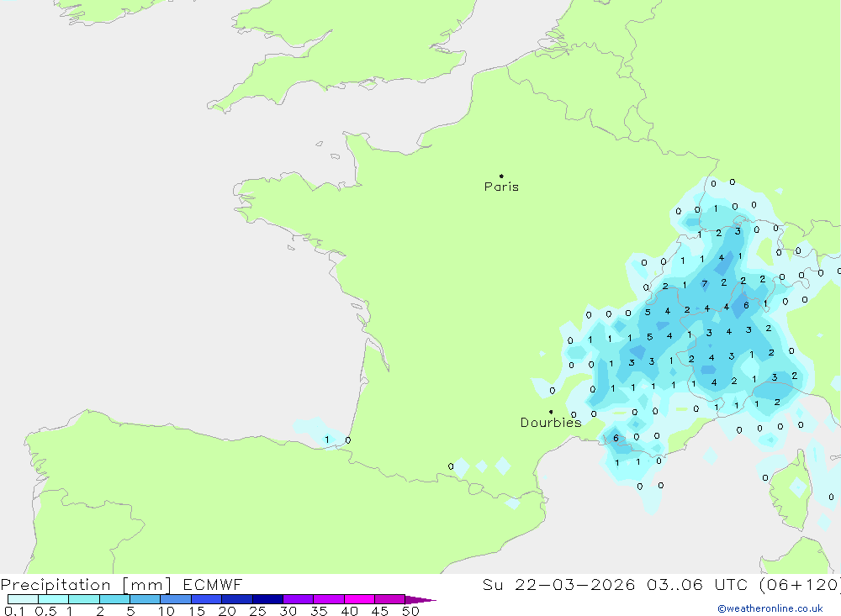This screenshot has width=841, height=616.
Task: Click the 'Su 22-03-2026' forecast date text
Action: (x=558, y=584)
